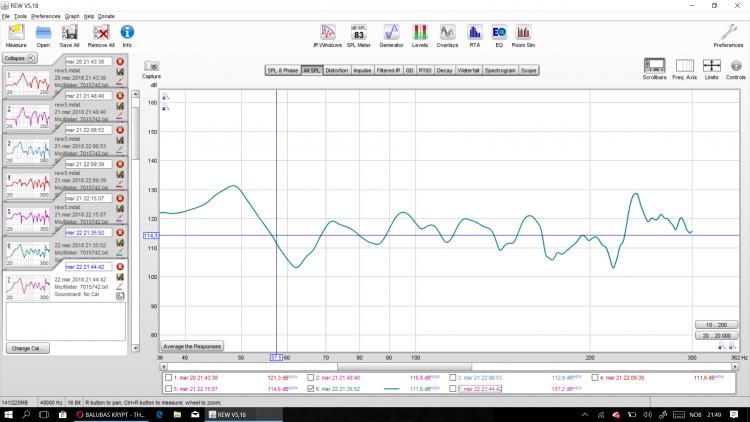
Task: Delete measurement mar 22 21:44:42
Action: tap(120, 267)
